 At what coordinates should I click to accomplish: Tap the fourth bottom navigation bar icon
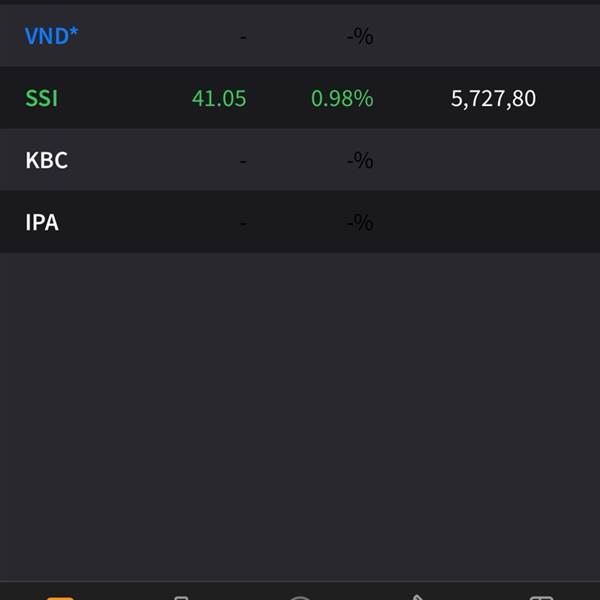click(420, 596)
